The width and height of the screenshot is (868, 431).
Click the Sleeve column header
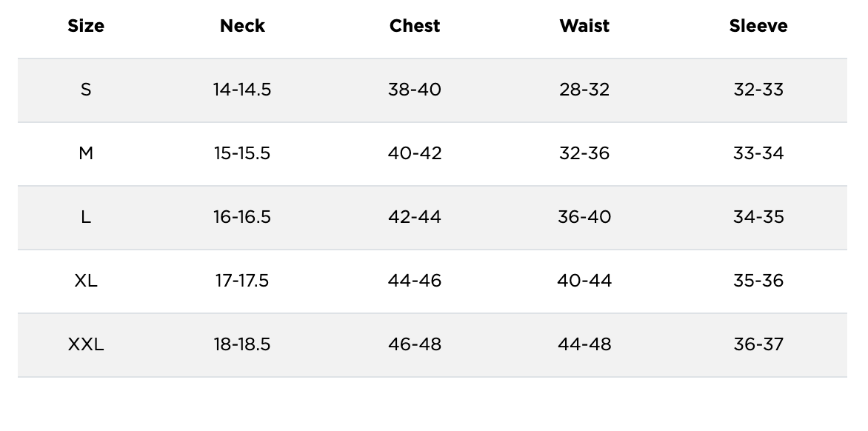click(x=758, y=26)
